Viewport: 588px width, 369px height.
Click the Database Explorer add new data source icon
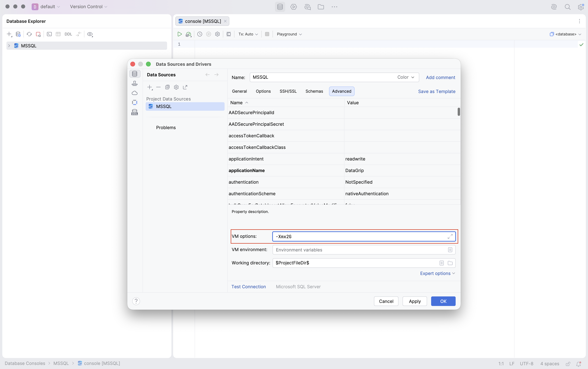tap(9, 34)
